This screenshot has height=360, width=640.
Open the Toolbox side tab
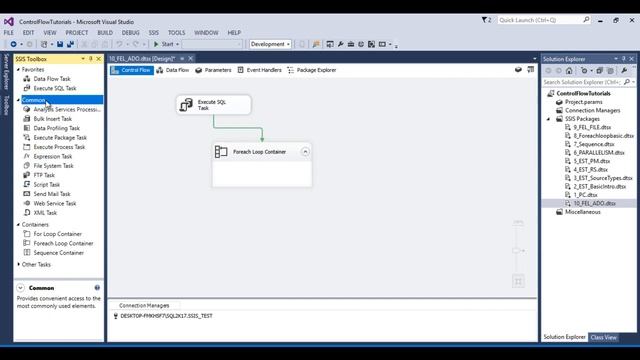[x=6, y=105]
